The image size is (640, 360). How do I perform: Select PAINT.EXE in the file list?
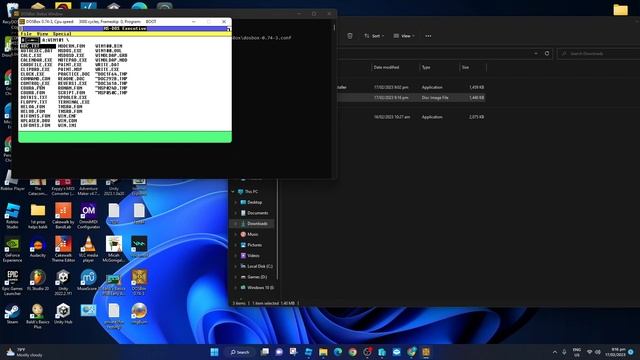coord(69,65)
